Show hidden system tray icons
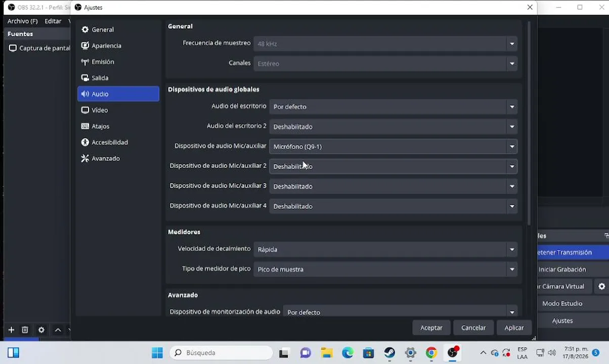The height and width of the screenshot is (364, 609). coord(483,353)
